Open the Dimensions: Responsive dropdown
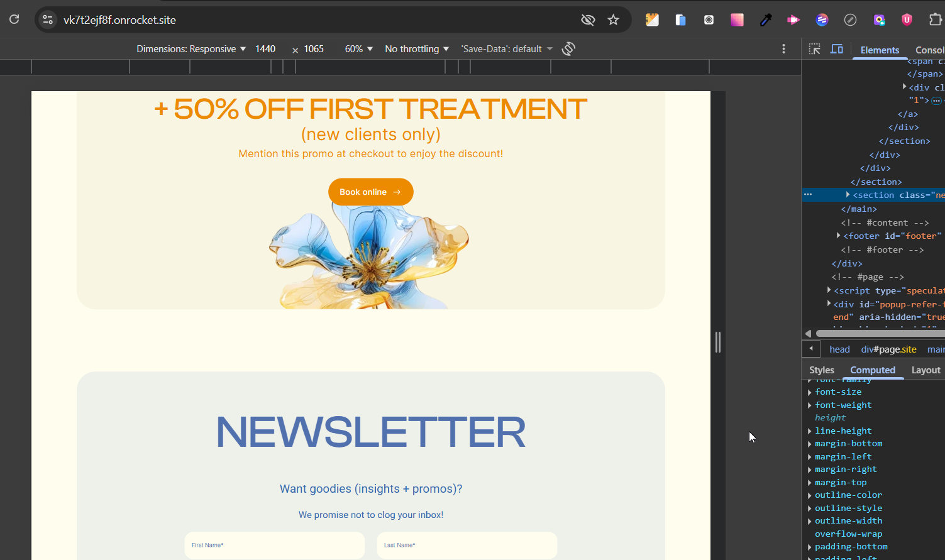Viewport: 945px width, 560px height. (x=191, y=49)
